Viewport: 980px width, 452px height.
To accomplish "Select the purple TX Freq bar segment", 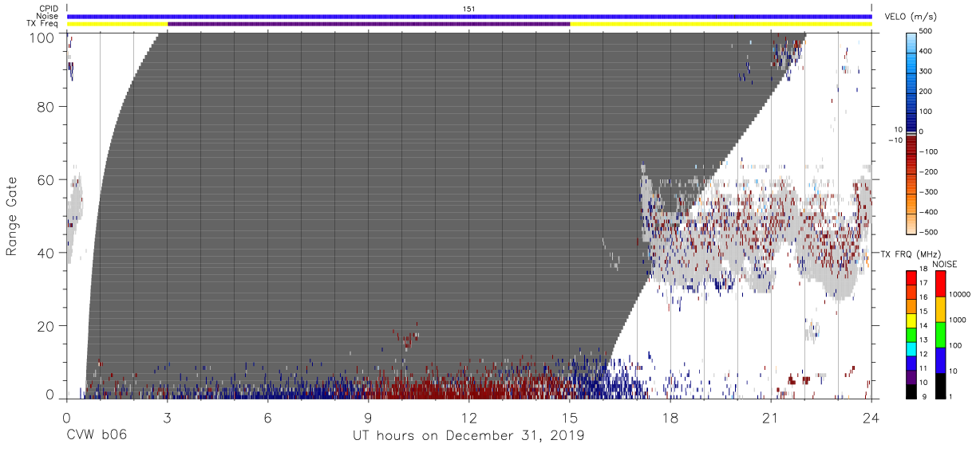I will 369,24.
